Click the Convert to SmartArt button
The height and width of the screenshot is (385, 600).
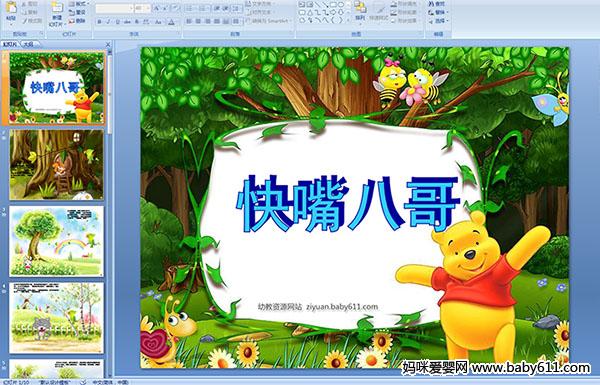pos(269,21)
